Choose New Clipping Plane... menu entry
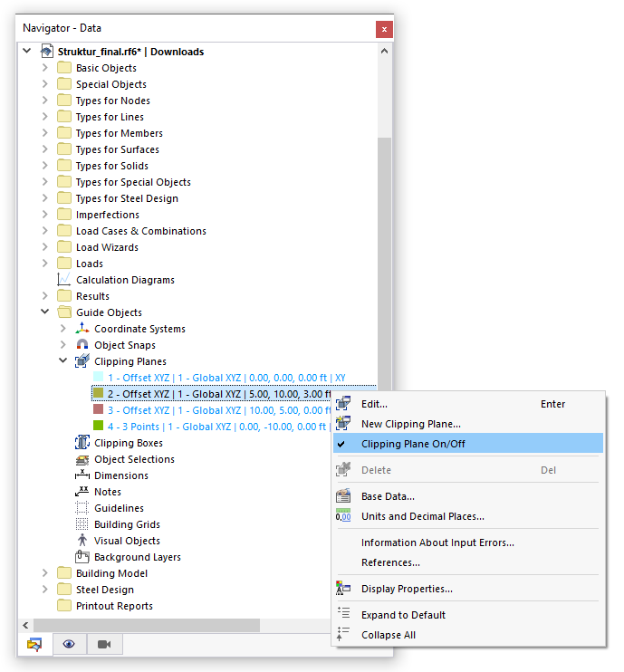Screen dimensions: 624x672 click(x=468, y=424)
